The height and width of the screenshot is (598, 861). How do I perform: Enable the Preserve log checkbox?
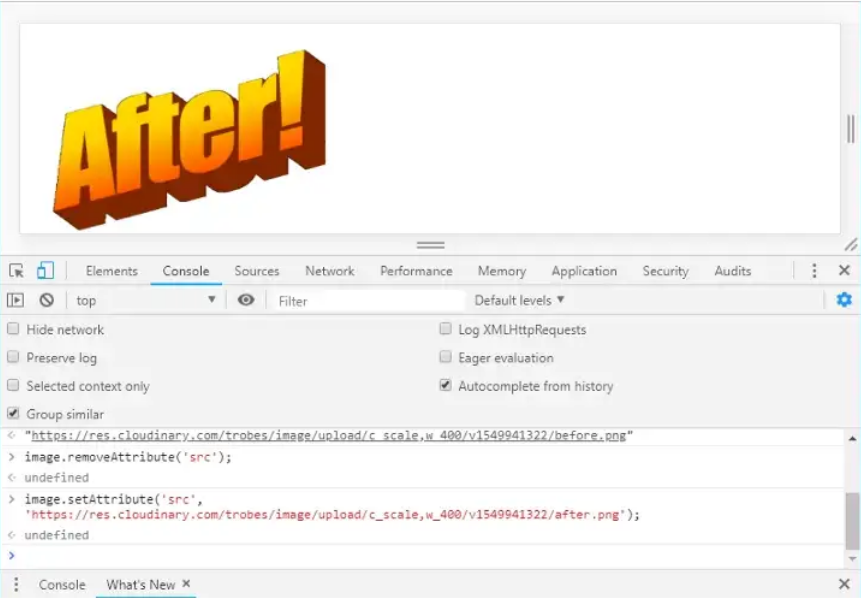coord(14,357)
